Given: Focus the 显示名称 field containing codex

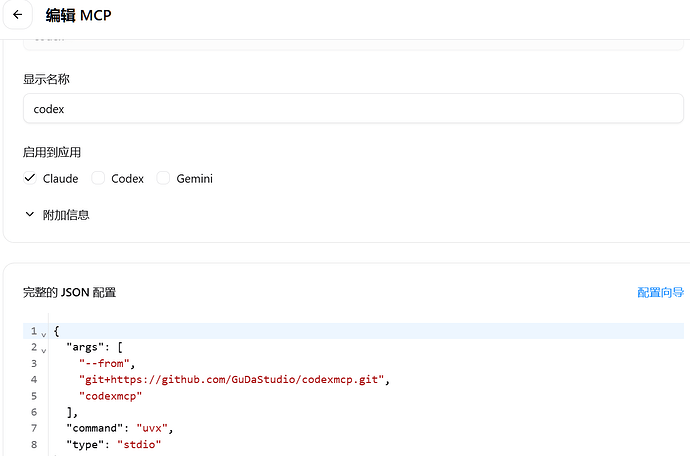Looking at the screenshot, I should [353, 108].
